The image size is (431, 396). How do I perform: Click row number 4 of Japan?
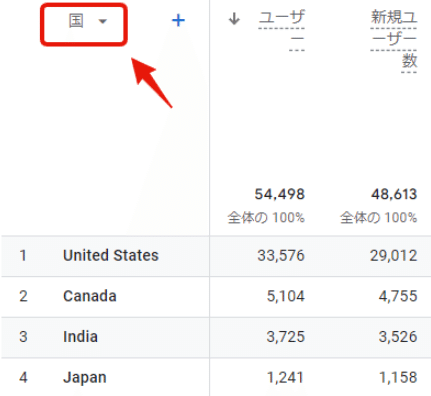(23, 378)
